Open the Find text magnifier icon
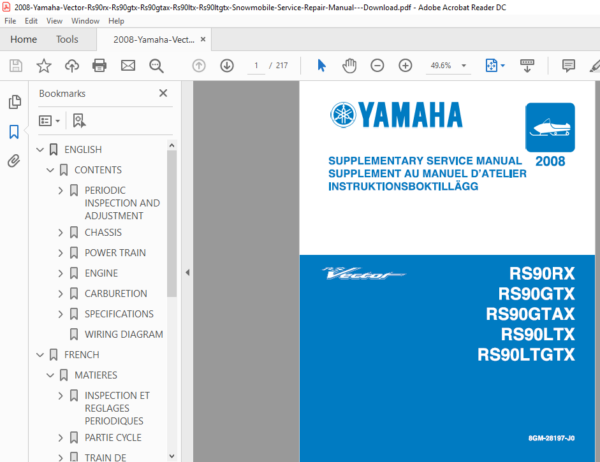600x462 pixels. 156,66
